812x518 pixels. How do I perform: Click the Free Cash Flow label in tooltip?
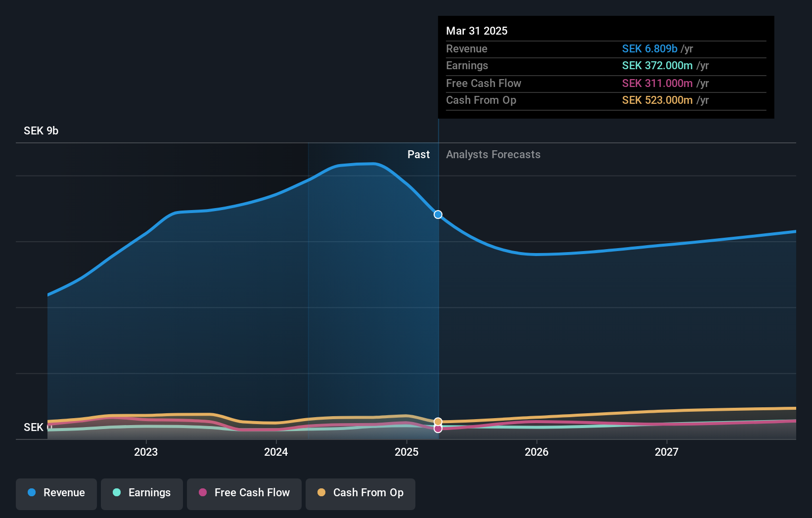click(x=484, y=83)
